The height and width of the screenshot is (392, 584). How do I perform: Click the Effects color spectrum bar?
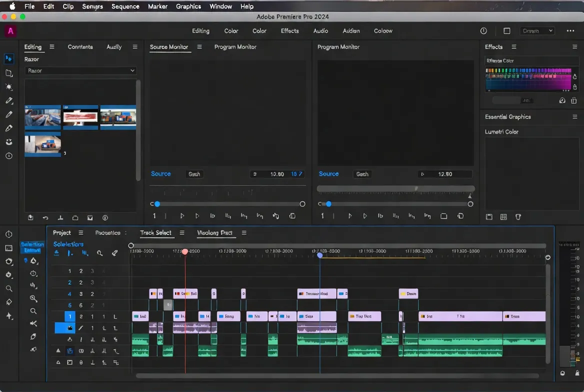click(x=528, y=79)
